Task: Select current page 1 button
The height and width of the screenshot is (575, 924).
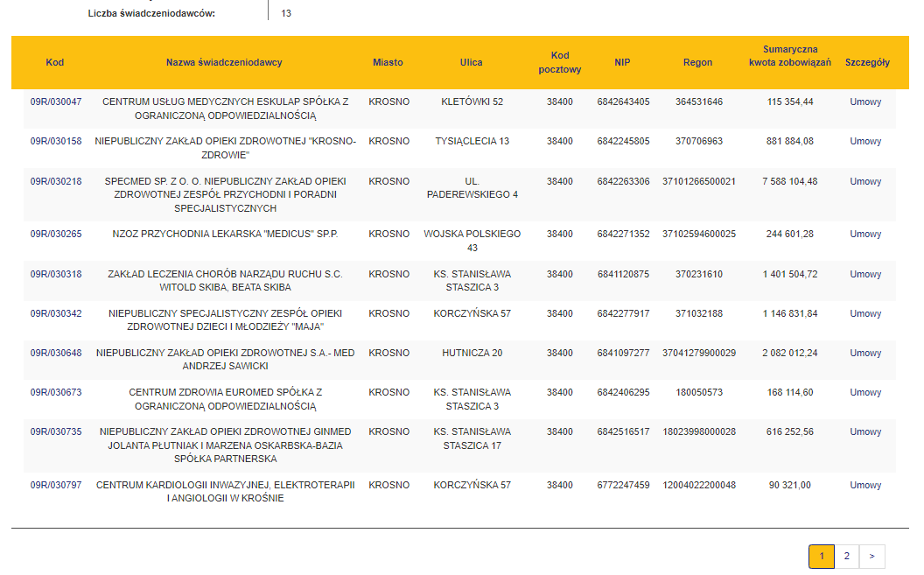Action: click(821, 556)
